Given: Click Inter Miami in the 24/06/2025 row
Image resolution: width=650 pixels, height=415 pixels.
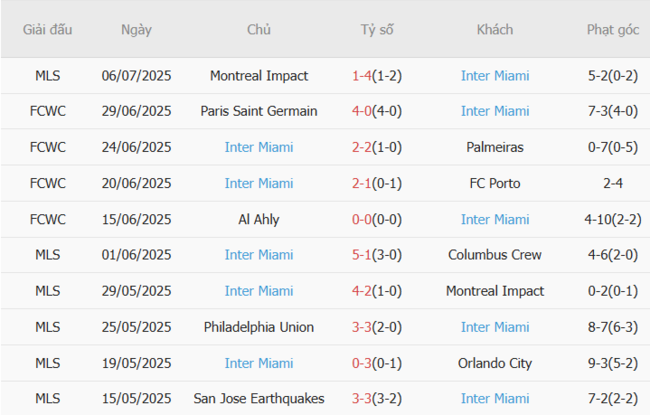Looking at the screenshot, I should pyautogui.click(x=259, y=147).
